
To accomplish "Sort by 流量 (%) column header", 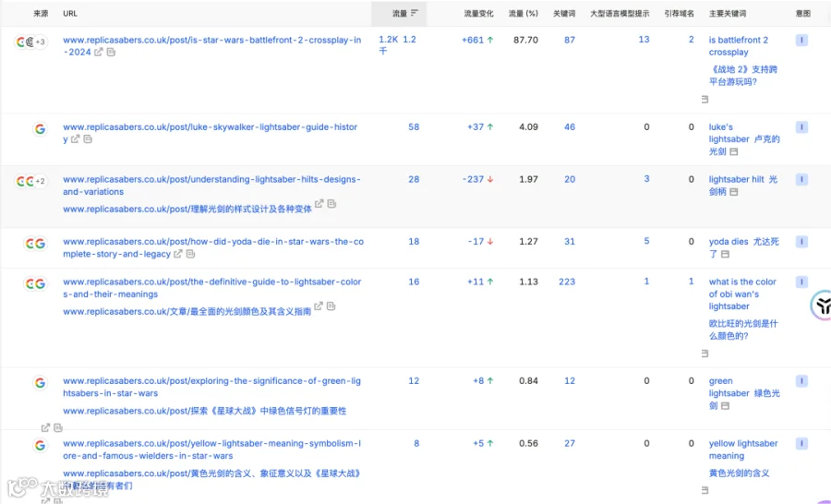I will (x=524, y=14).
